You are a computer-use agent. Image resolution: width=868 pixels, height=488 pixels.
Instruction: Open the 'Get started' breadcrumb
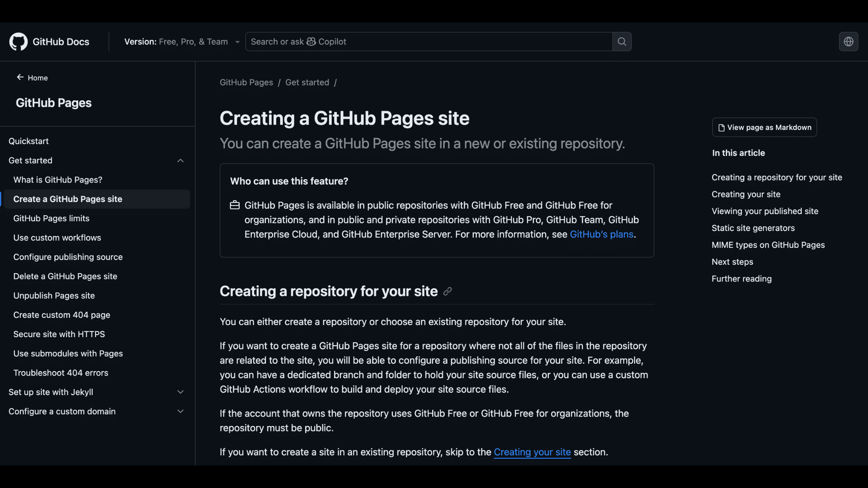pyautogui.click(x=307, y=82)
